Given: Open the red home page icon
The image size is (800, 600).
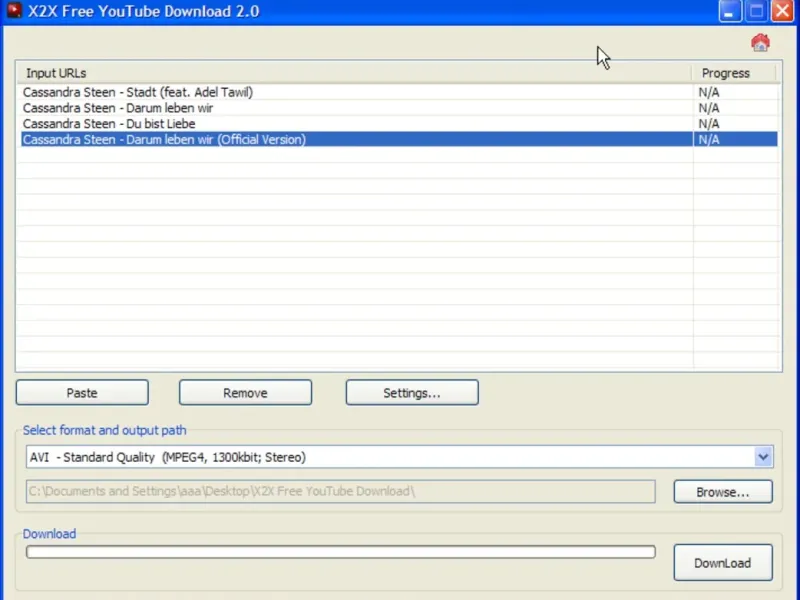Looking at the screenshot, I should coord(760,43).
